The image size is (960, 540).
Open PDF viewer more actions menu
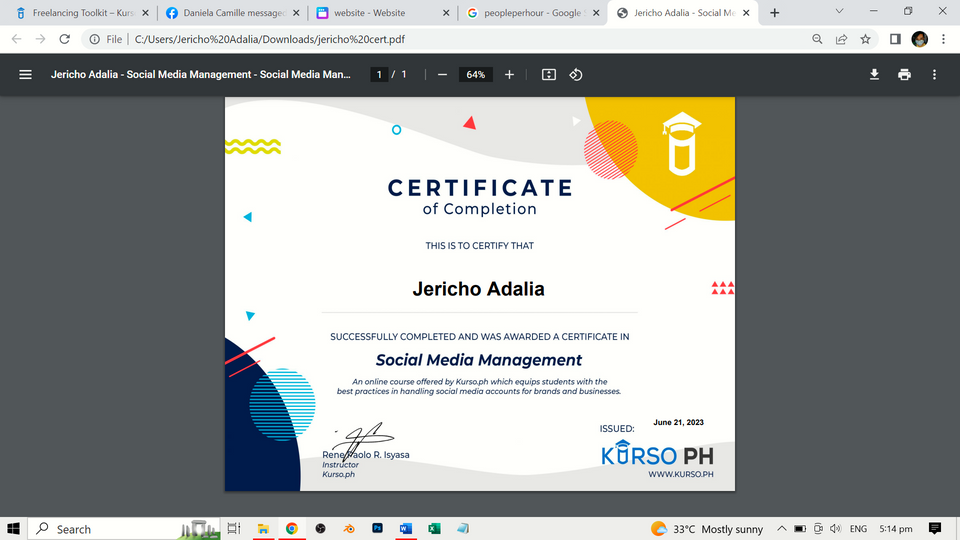click(x=934, y=75)
